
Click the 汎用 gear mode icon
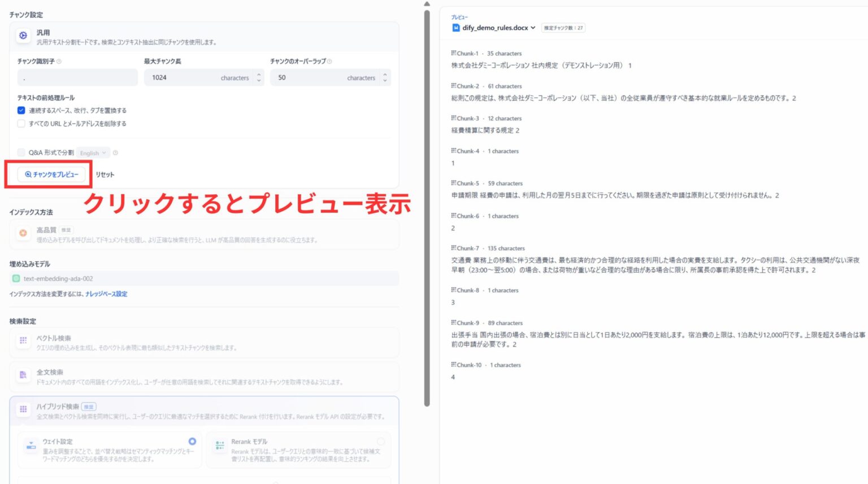(23, 36)
